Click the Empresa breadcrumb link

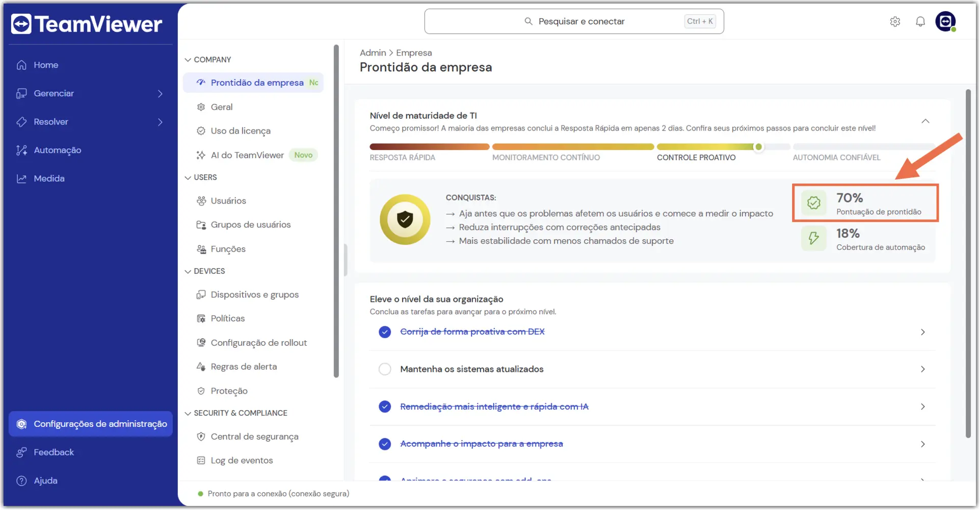tap(414, 53)
